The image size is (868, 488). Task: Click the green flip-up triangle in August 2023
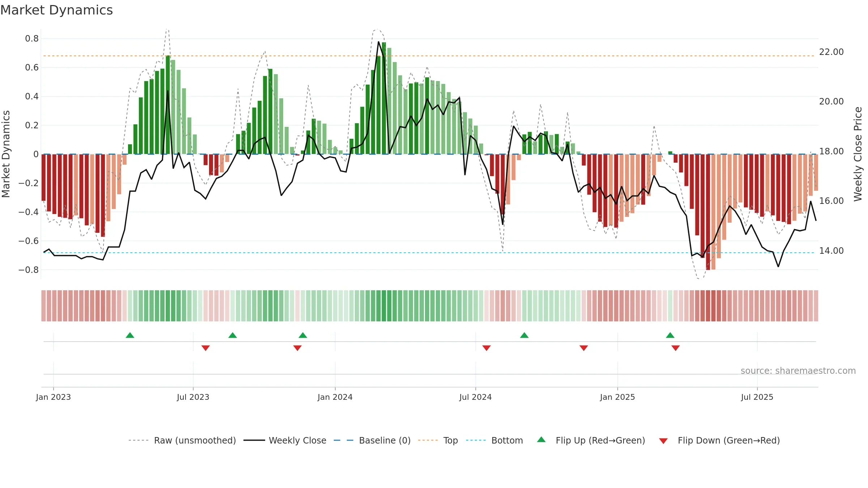pyautogui.click(x=233, y=335)
